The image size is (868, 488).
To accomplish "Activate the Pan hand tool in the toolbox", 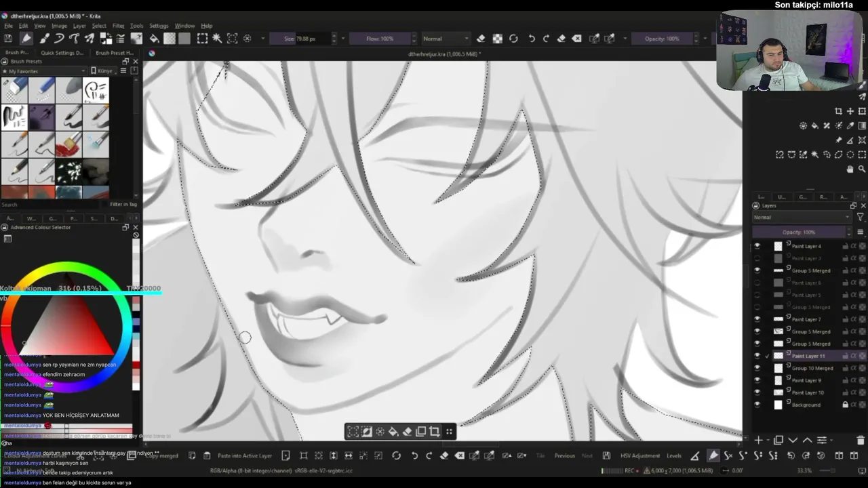I will (x=850, y=169).
